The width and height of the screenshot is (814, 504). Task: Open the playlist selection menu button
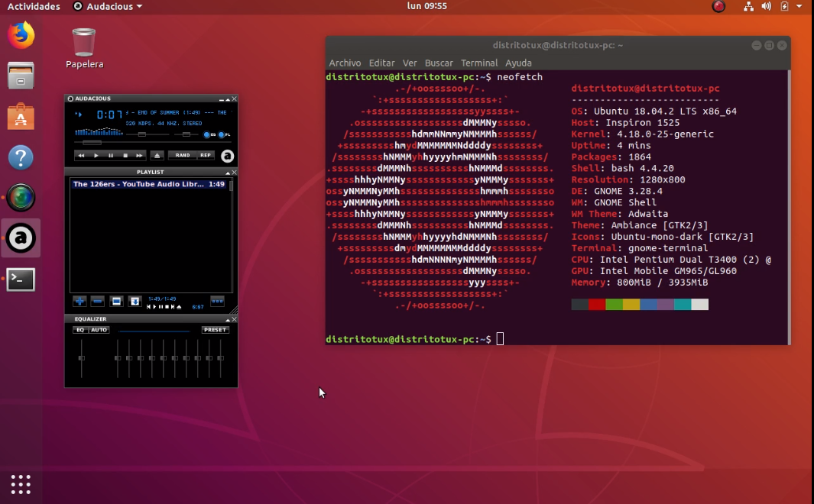click(116, 302)
